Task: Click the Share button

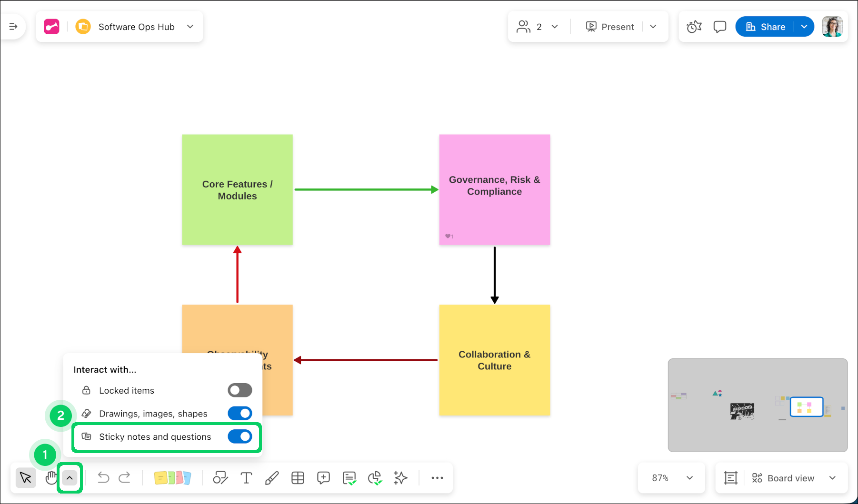Action: pos(765,27)
